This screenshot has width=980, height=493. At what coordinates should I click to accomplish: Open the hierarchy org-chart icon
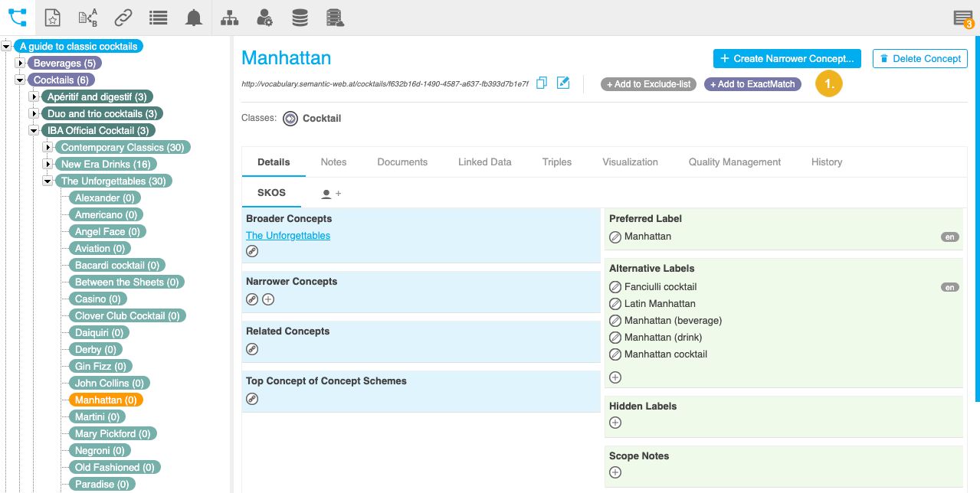229,18
